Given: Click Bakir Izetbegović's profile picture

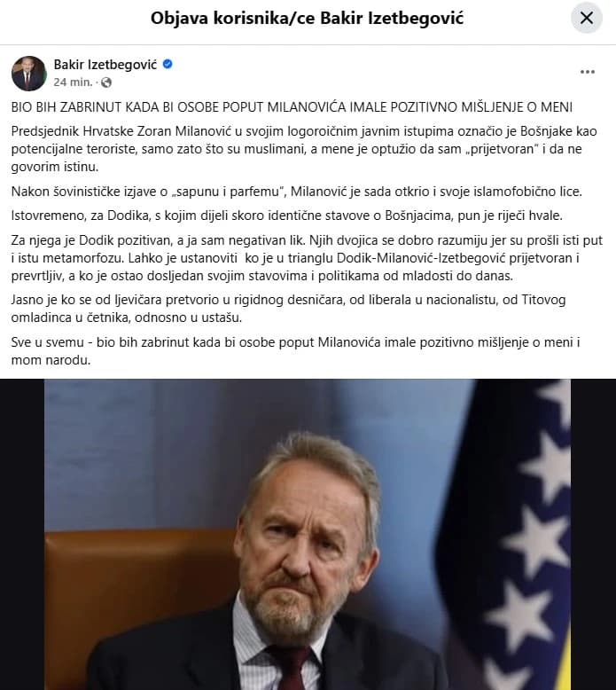Looking at the screenshot, I should coord(29,73).
